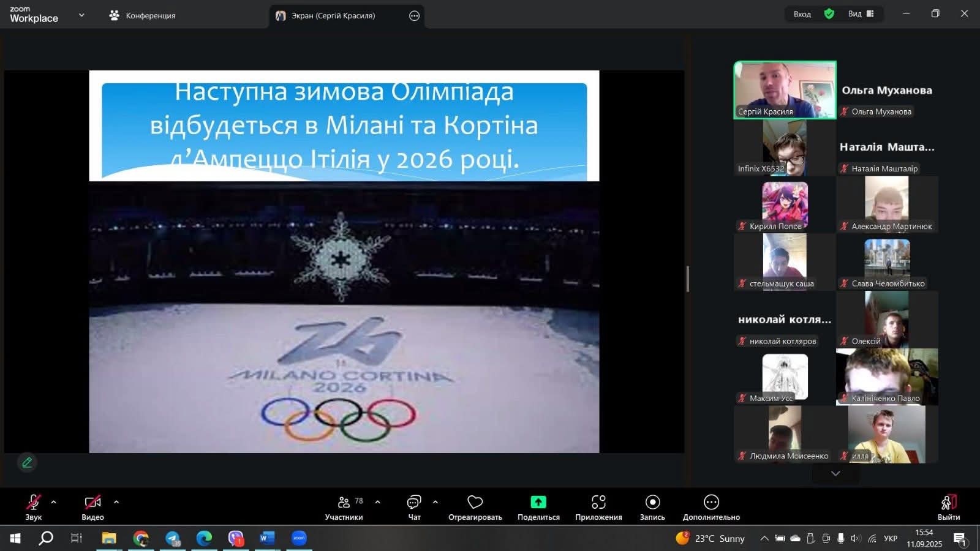
Task: Click the николай котляров participant tile
Action: click(x=785, y=320)
